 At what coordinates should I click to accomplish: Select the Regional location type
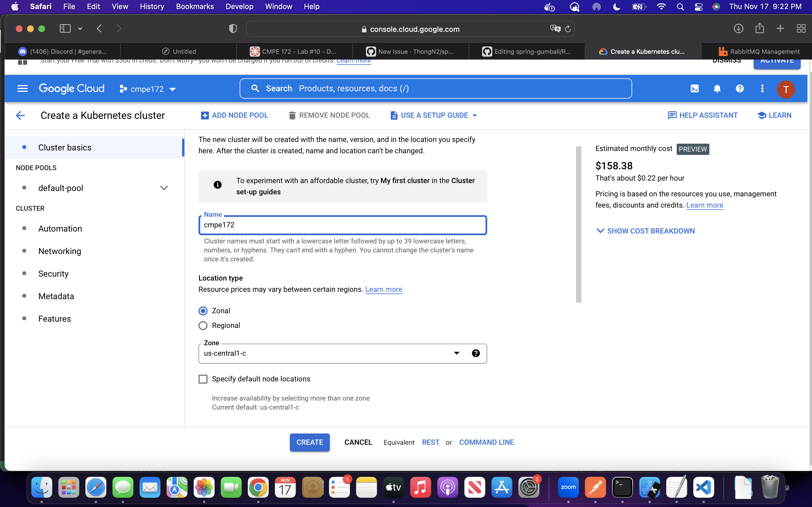203,326
